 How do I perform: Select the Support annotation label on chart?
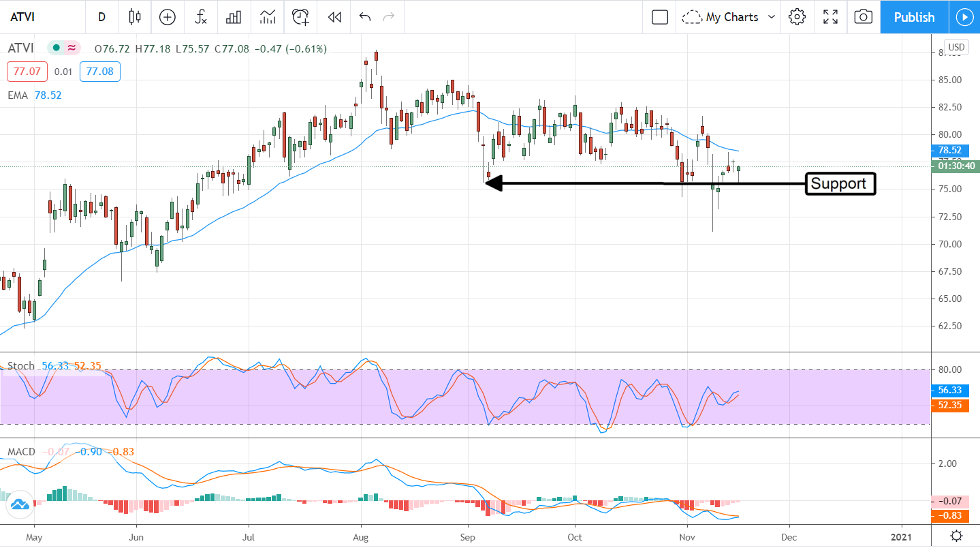coord(839,183)
